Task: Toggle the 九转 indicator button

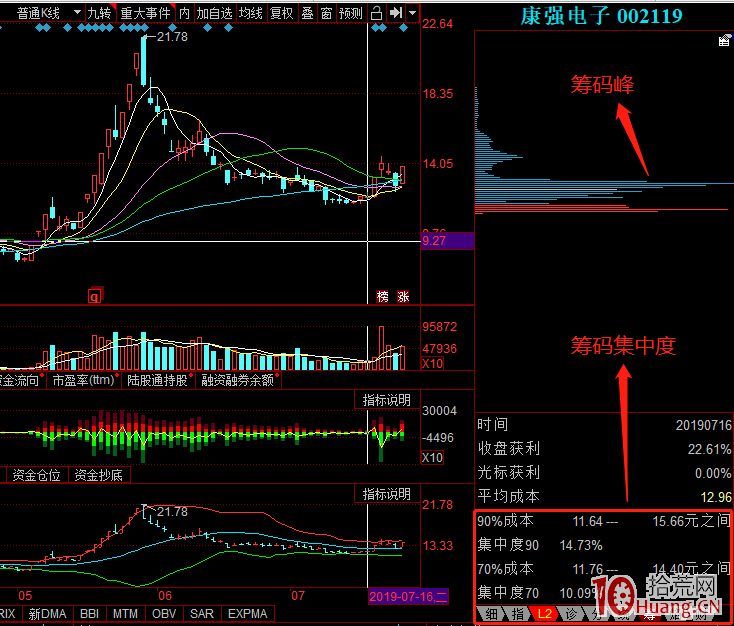Action: coord(99,13)
